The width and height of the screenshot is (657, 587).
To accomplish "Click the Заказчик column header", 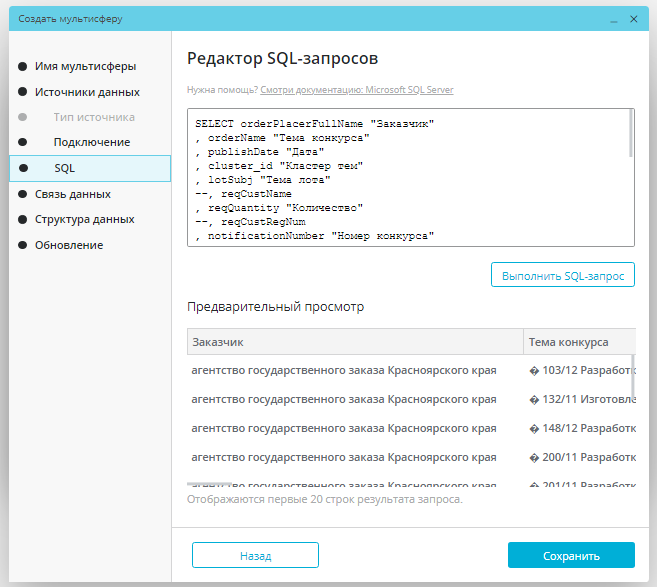I will tap(355, 342).
